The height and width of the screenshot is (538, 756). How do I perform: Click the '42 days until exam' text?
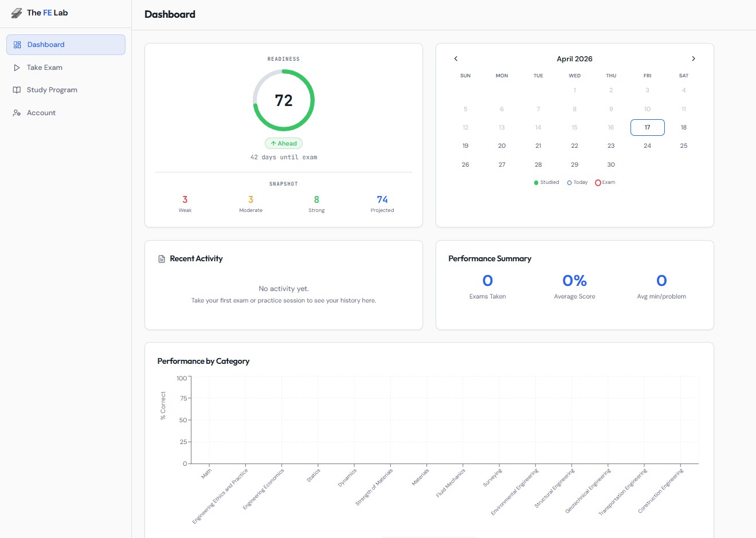tap(284, 157)
